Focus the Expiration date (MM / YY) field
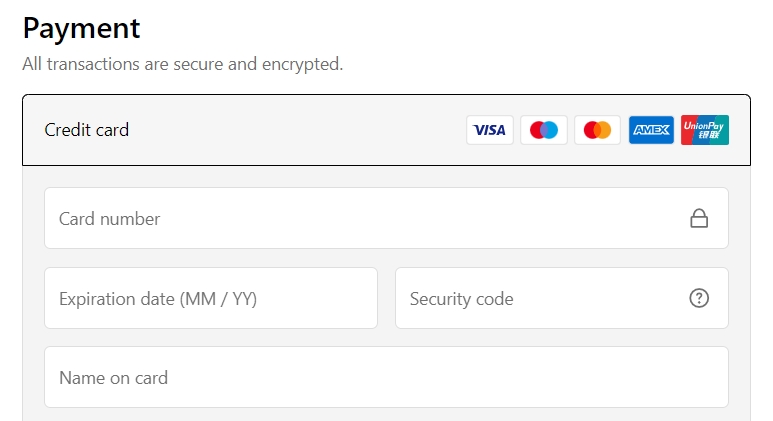 (x=211, y=298)
